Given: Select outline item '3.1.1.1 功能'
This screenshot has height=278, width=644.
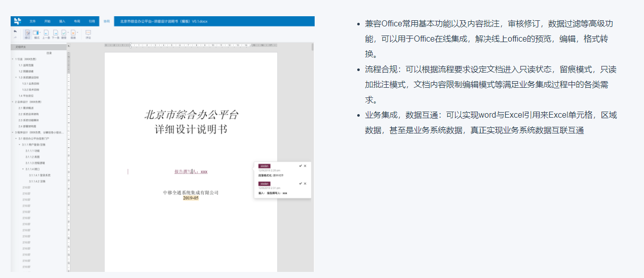Looking at the screenshot, I should (33, 150).
